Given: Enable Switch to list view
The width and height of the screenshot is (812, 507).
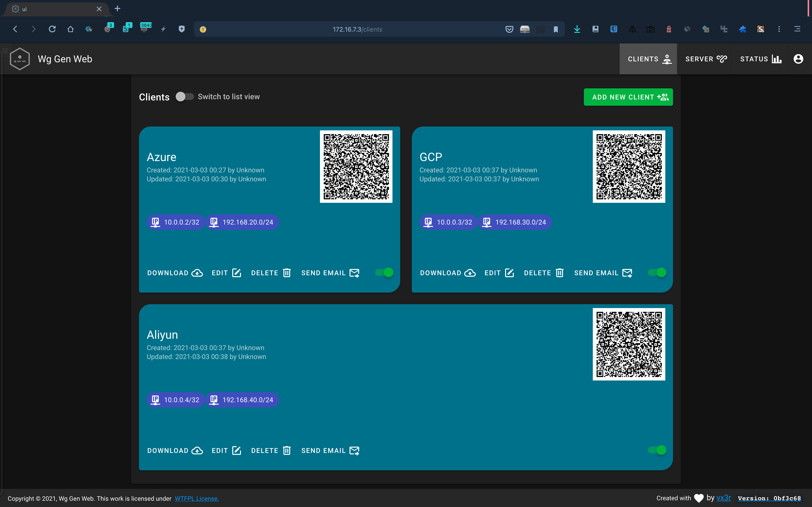Looking at the screenshot, I should (x=185, y=97).
